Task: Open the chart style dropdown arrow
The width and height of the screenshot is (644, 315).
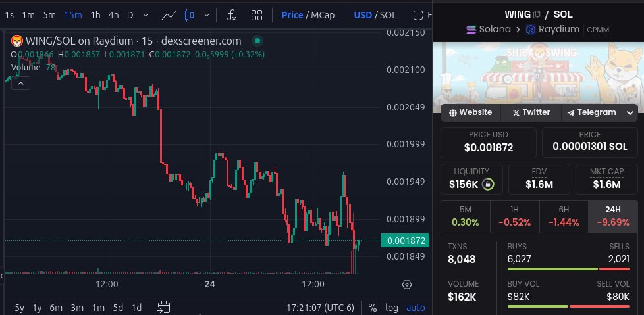Action: tap(207, 16)
